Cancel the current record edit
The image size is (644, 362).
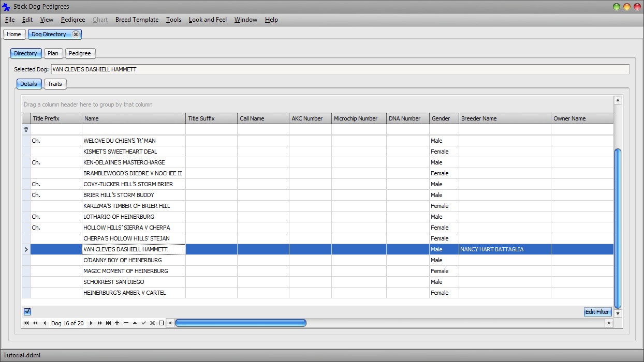coord(152,323)
